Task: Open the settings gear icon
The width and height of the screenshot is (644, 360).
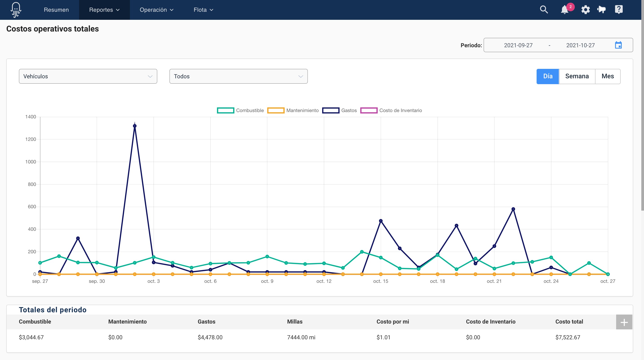Action: click(585, 10)
